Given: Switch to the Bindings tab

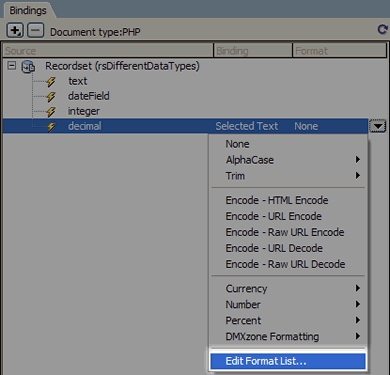Looking at the screenshot, I should click(28, 10).
